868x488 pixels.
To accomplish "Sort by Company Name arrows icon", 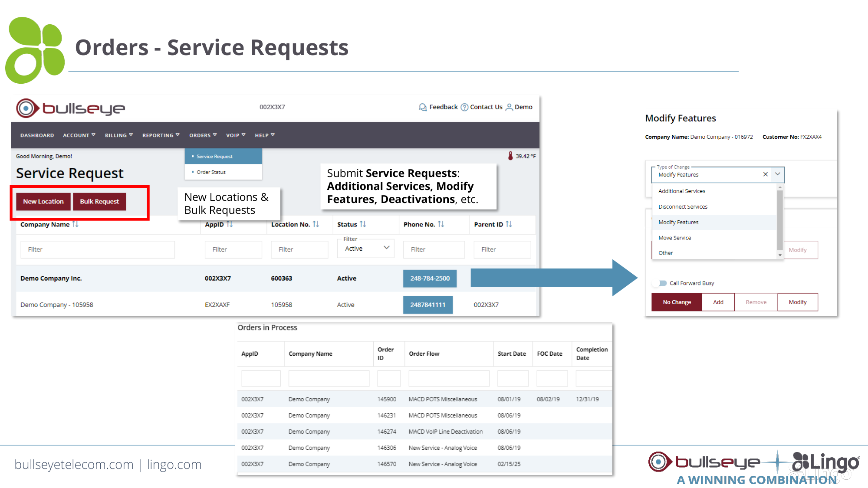I will click(76, 224).
